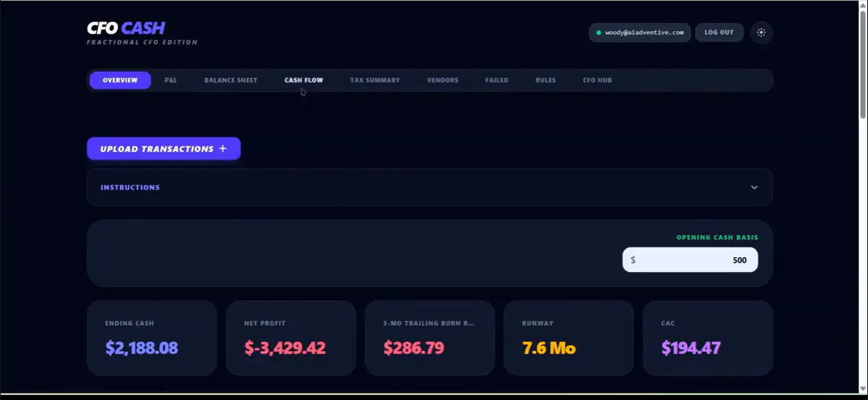Open the Balance Sheet tab
This screenshot has height=400, width=868.
(231, 80)
